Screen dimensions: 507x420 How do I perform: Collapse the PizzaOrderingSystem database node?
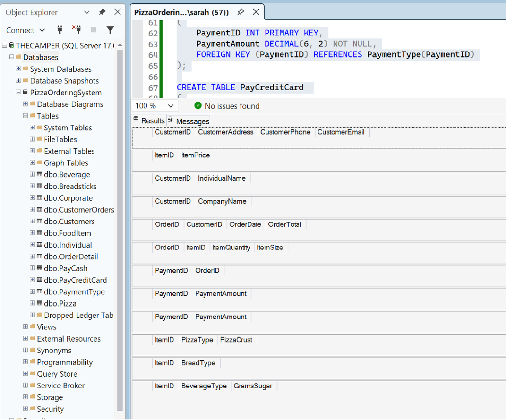tap(19, 92)
